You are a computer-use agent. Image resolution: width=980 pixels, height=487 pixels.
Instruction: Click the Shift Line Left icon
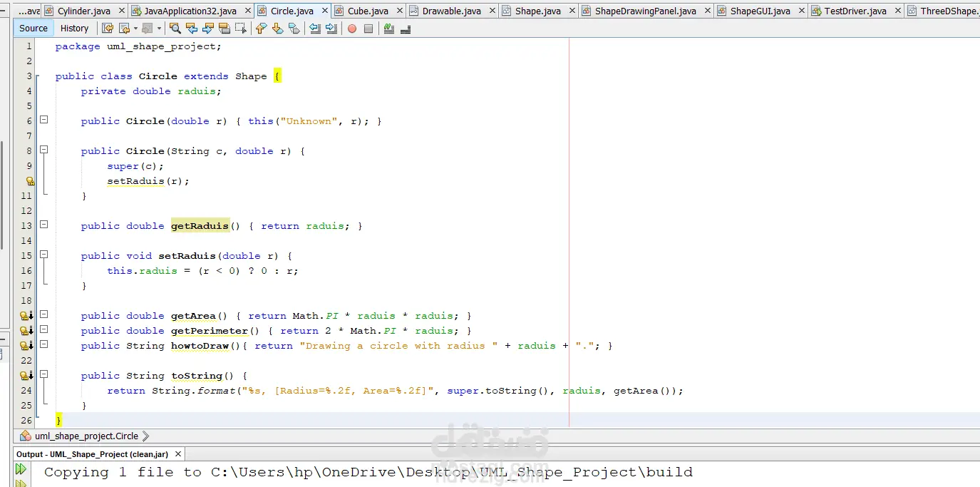tap(315, 29)
